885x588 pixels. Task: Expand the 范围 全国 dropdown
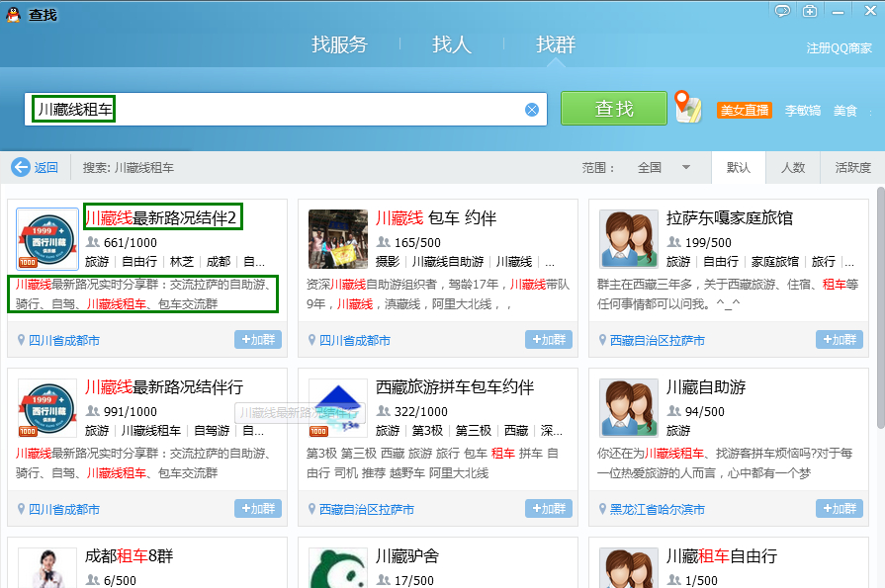tap(685, 168)
